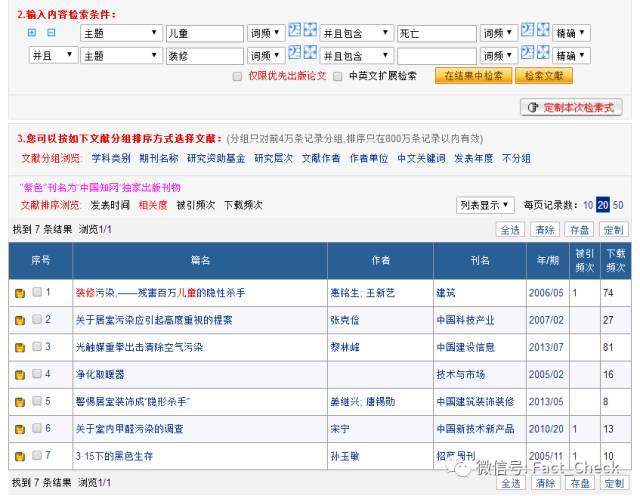
Task: Click the download icon for result row 1
Action: click(x=19, y=293)
